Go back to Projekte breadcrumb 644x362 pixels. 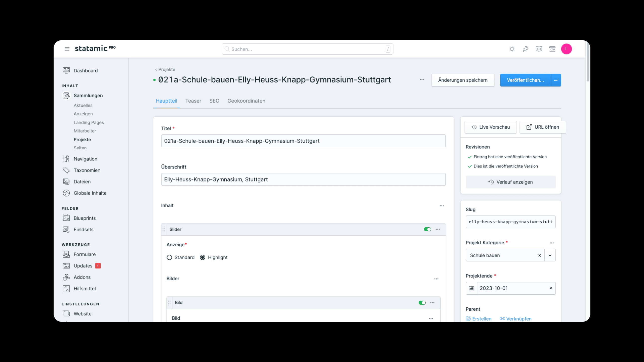point(165,70)
